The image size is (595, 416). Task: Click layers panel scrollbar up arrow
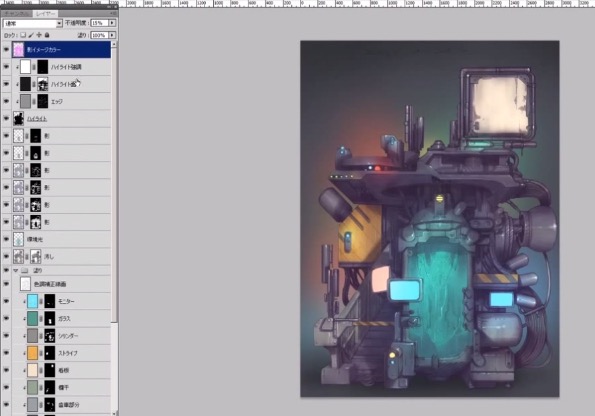coord(114,44)
